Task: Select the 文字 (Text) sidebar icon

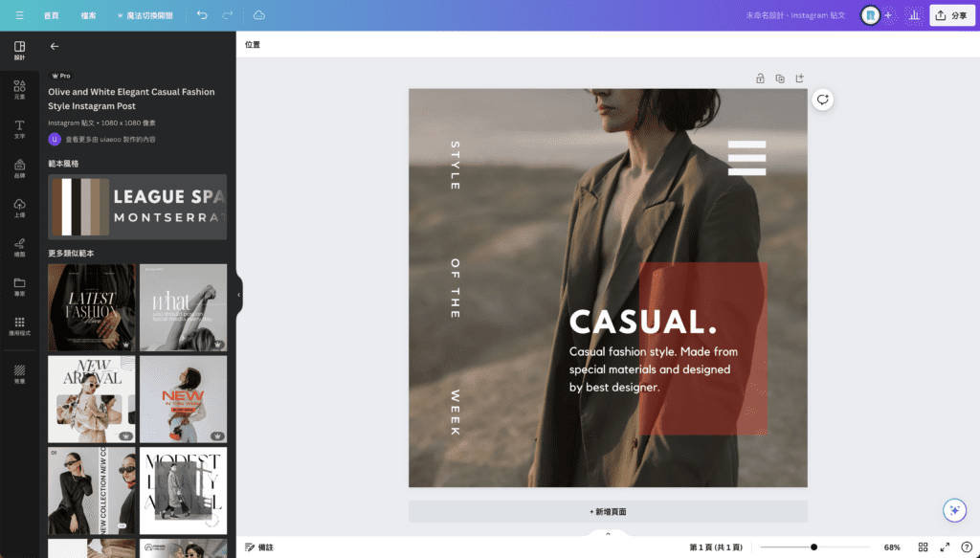Action: 18,129
